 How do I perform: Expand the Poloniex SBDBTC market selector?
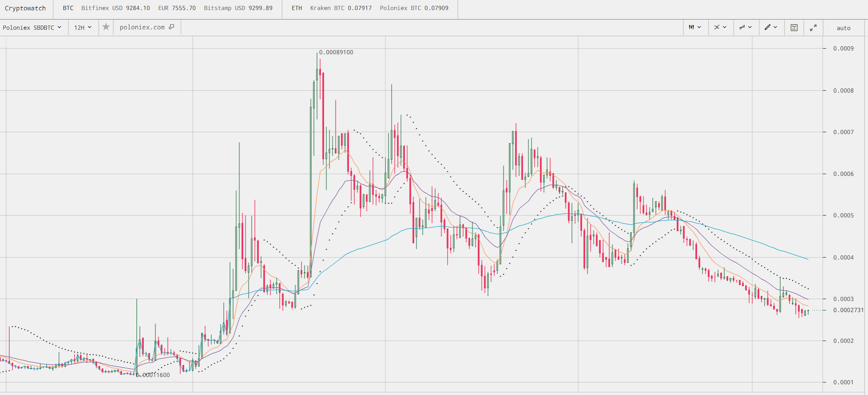click(x=32, y=28)
